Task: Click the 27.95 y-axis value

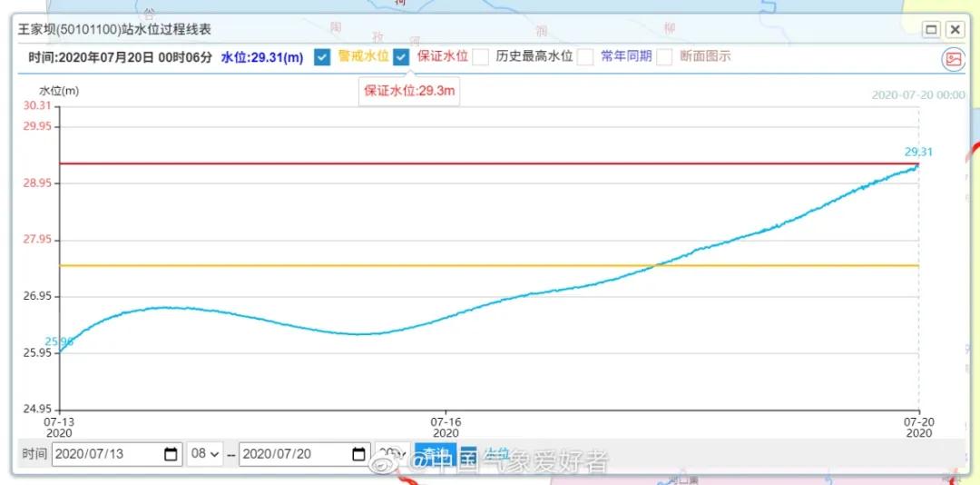Action: tap(37, 241)
